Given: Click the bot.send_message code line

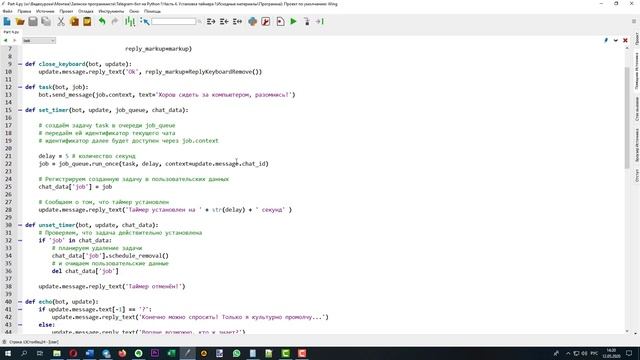Looking at the screenshot, I should click(167, 95).
